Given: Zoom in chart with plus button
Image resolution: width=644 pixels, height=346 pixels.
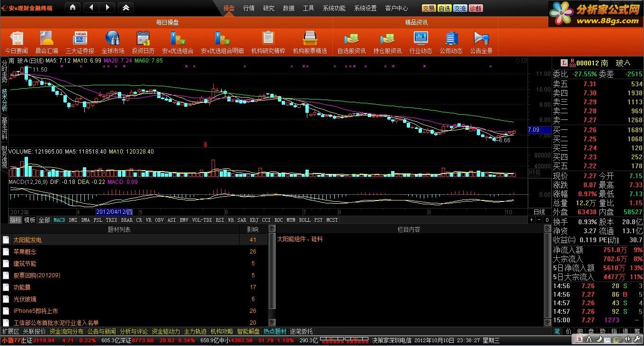Looking at the screenshot, I should coord(531,220).
